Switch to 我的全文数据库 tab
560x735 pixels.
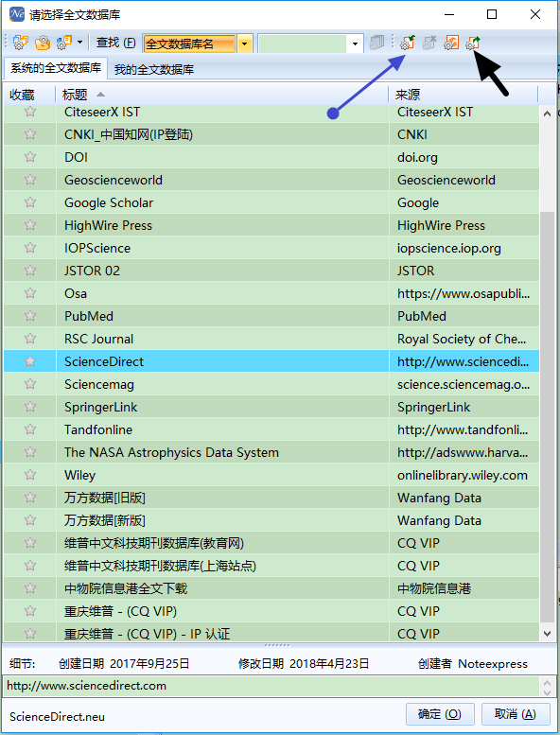click(x=154, y=70)
